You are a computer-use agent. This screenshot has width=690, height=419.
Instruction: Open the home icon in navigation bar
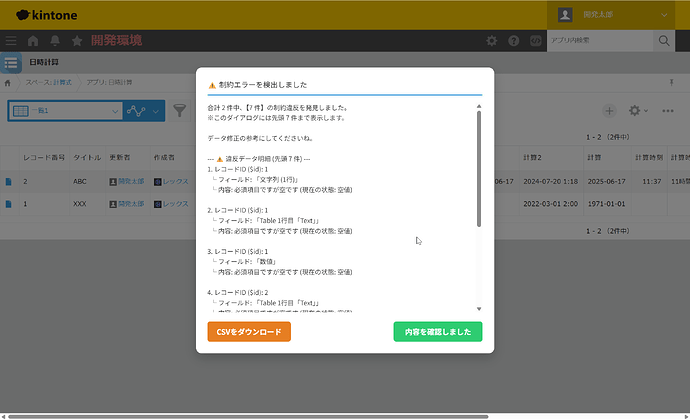33,41
